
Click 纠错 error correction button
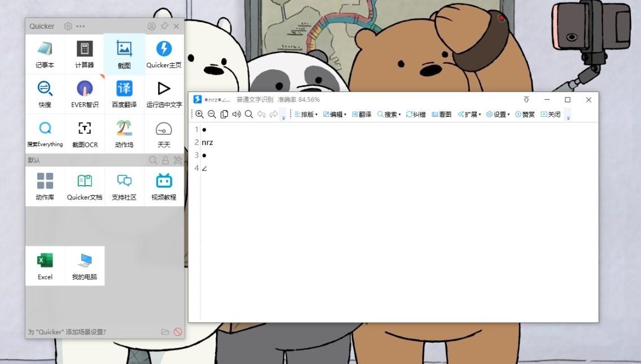pyautogui.click(x=416, y=115)
